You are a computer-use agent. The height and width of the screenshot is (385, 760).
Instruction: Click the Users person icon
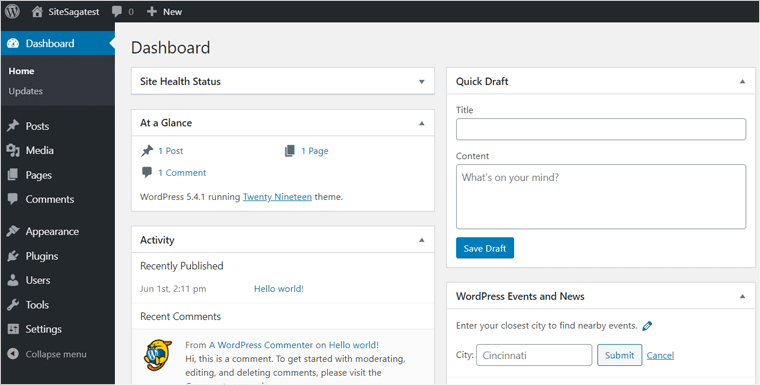(13, 280)
